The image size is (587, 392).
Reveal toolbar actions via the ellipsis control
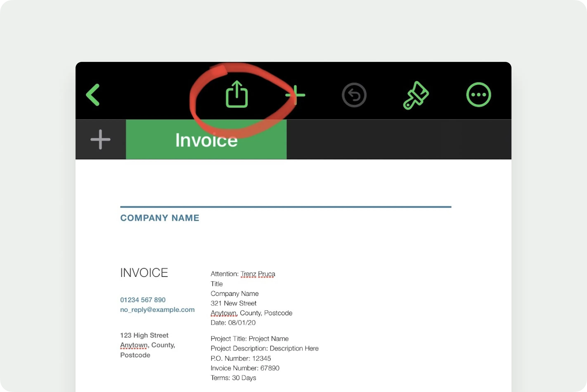[478, 95]
